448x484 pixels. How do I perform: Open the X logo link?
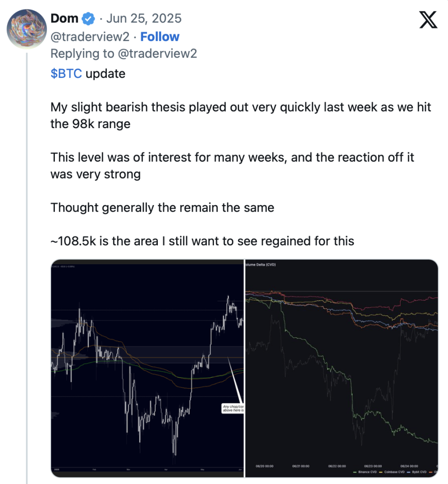click(428, 20)
